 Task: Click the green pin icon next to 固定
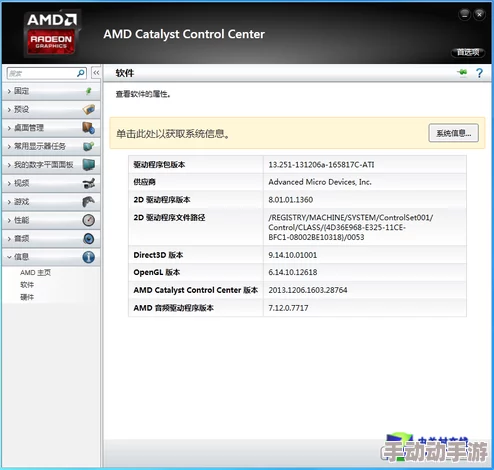(x=89, y=91)
